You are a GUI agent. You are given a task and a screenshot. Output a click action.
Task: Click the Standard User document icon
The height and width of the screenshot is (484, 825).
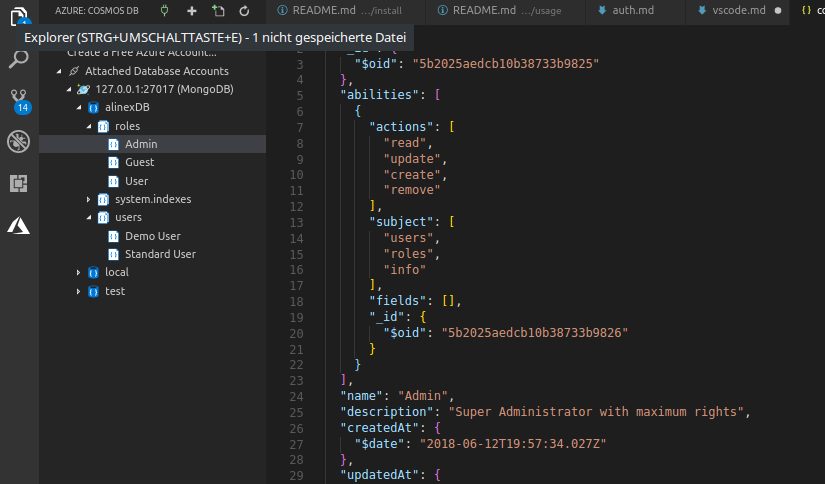113,255
